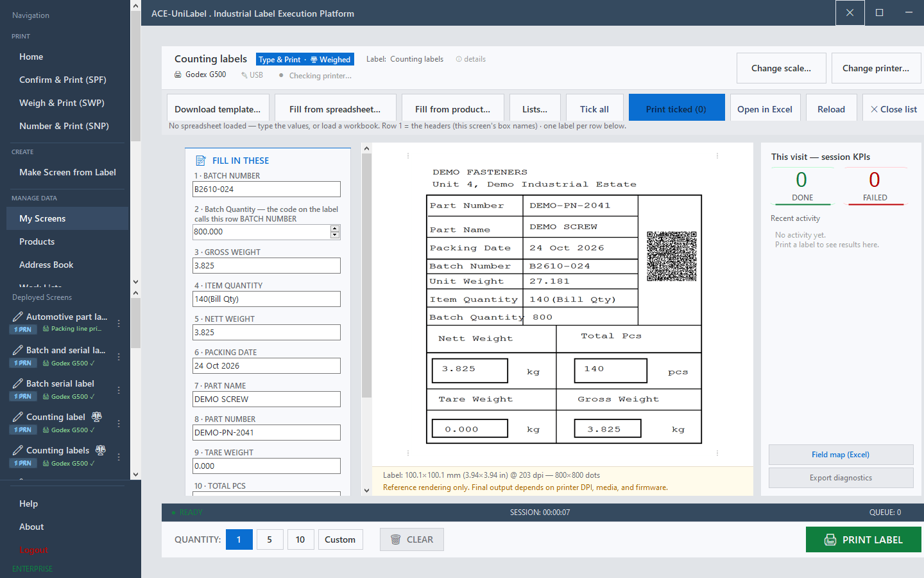Click the scale icon next to Counting label

click(x=97, y=417)
